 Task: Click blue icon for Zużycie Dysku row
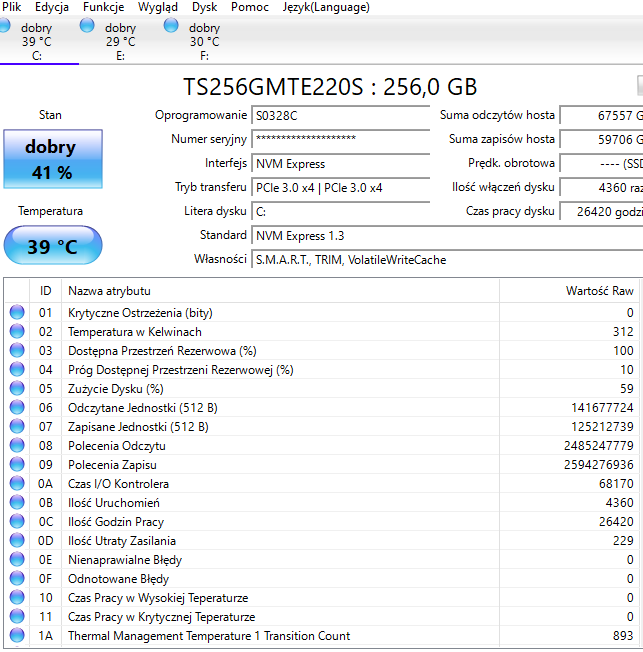click(17, 389)
